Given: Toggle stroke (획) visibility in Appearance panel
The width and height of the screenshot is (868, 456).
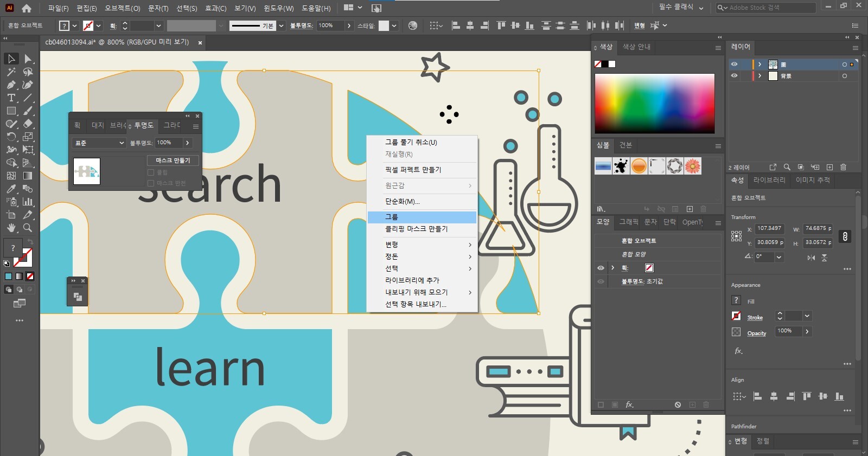Looking at the screenshot, I should [601, 268].
